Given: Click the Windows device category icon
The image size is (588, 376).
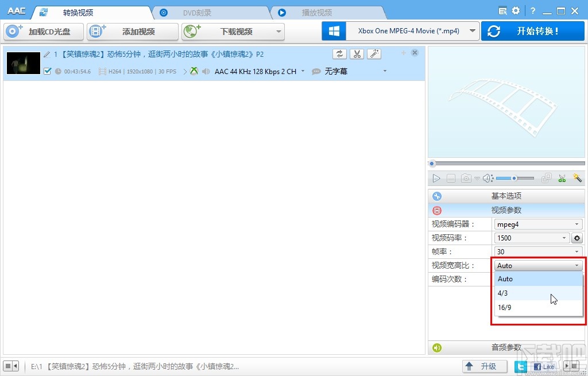Looking at the screenshot, I should pyautogui.click(x=334, y=31).
